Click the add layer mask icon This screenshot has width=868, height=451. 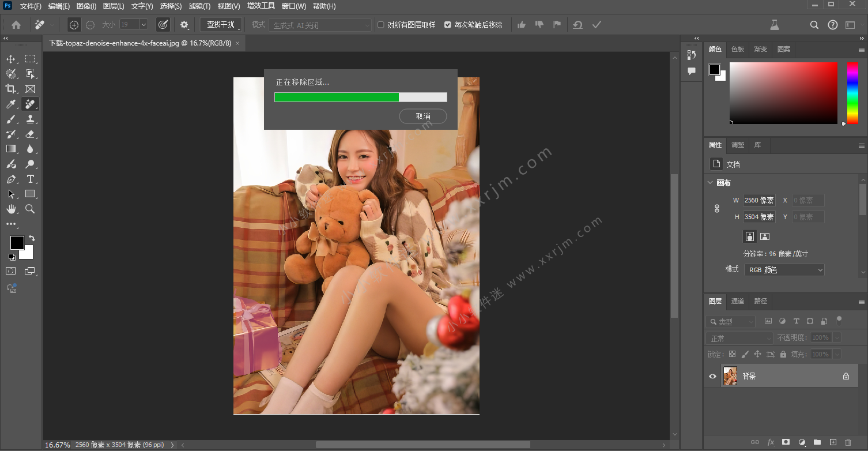pyautogui.click(x=786, y=442)
